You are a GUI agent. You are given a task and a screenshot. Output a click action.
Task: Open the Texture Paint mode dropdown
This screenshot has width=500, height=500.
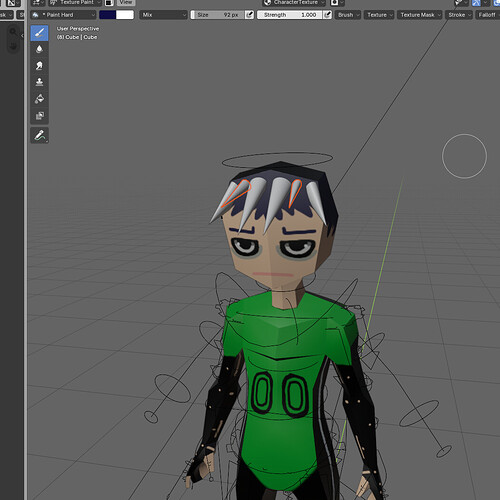[x=75, y=3]
